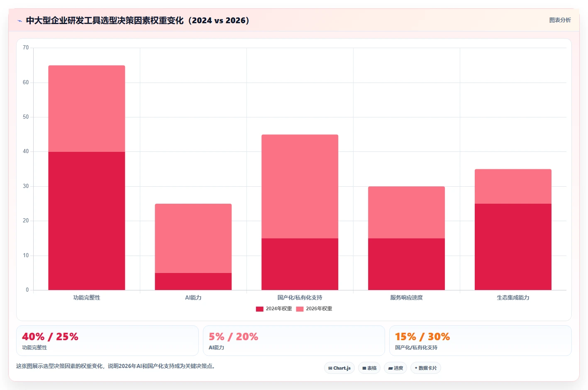Click the y-axis value 0
588x390 pixels.
(27, 290)
